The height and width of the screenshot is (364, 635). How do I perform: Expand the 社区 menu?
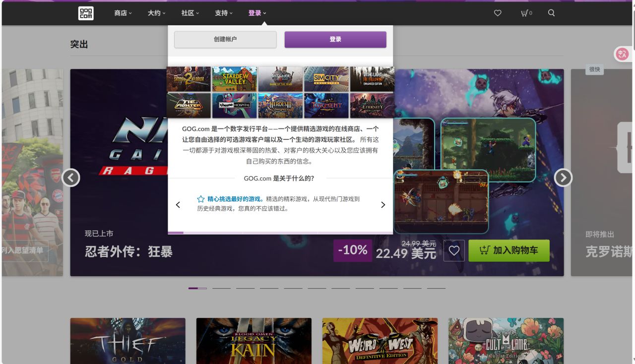(190, 13)
